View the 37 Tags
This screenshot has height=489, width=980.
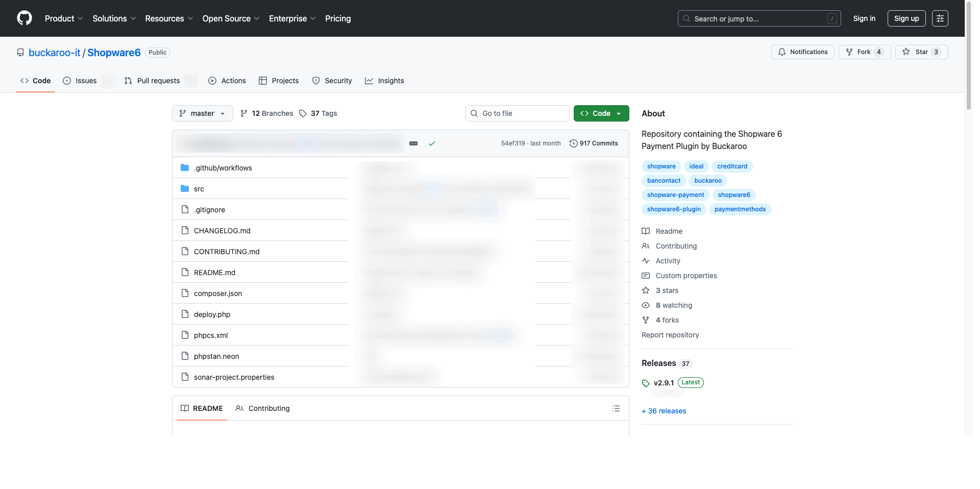(318, 113)
